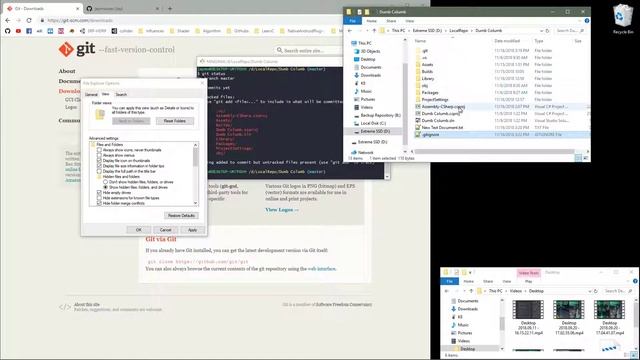This screenshot has width=640, height=360.
Task: Click the 3D Objects icon in Dumb Column explorer
Action: [x=356, y=51]
